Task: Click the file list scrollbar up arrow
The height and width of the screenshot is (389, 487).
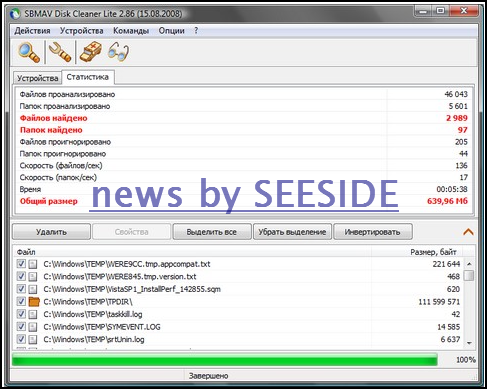Action: click(x=469, y=264)
